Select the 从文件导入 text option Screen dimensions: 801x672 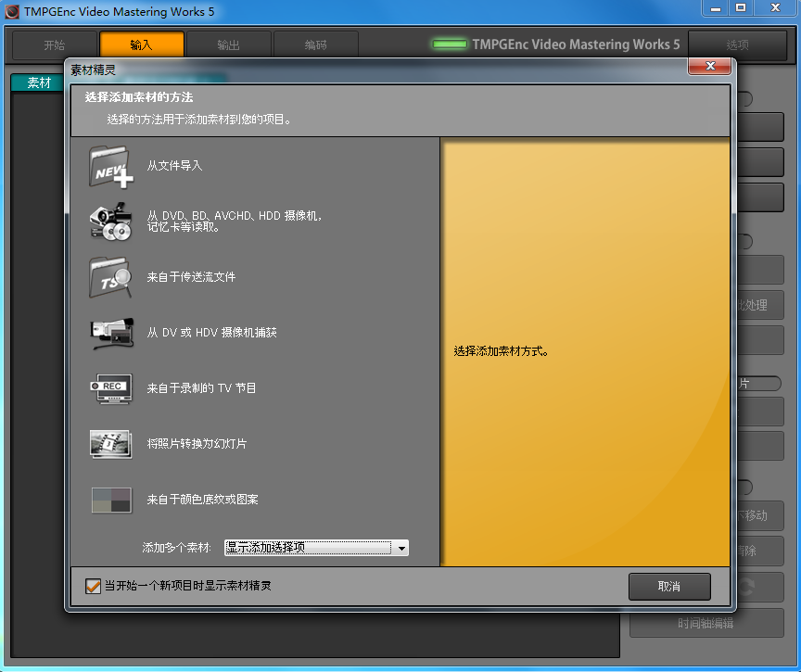(174, 166)
